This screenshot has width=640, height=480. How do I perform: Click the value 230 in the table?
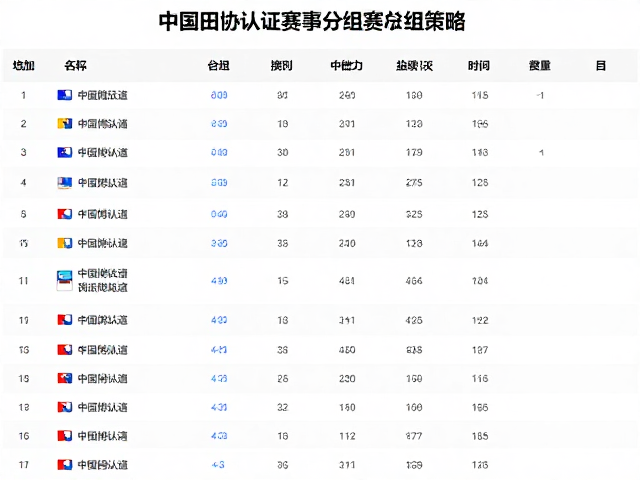[347, 378]
